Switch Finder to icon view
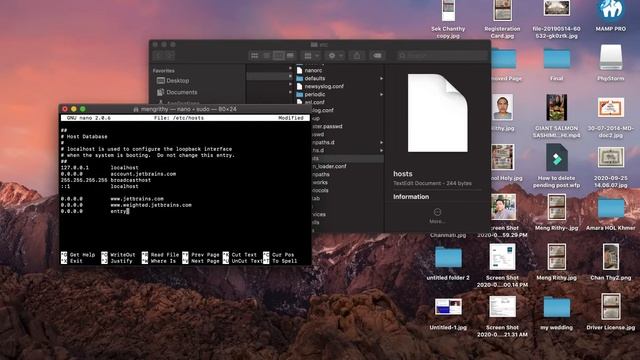 [255, 56]
